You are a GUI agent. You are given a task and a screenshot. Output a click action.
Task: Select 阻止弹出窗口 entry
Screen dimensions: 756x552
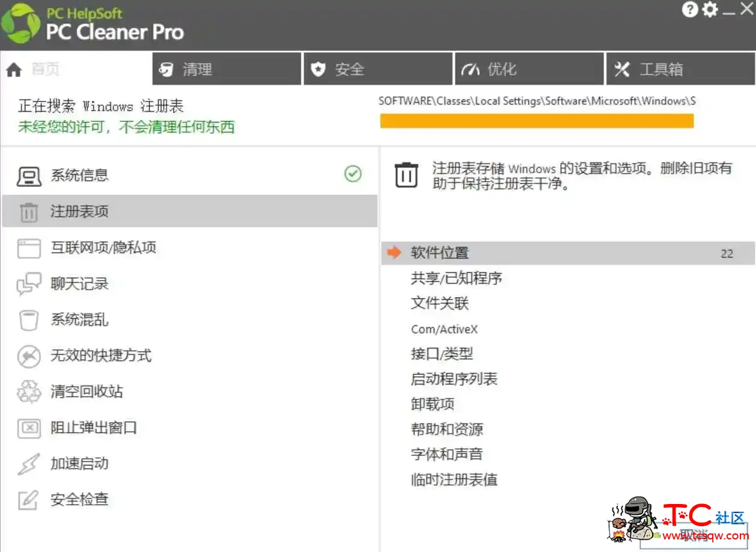pos(190,427)
